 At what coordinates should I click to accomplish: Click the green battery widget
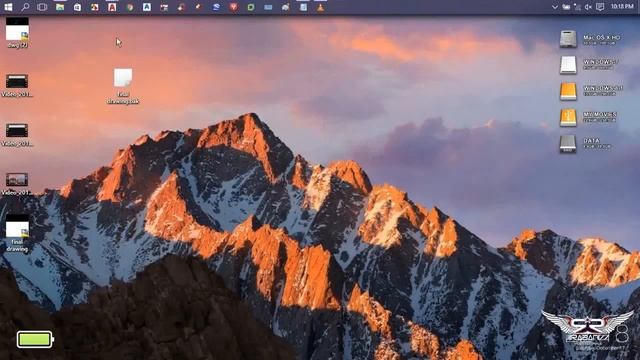(x=35, y=340)
